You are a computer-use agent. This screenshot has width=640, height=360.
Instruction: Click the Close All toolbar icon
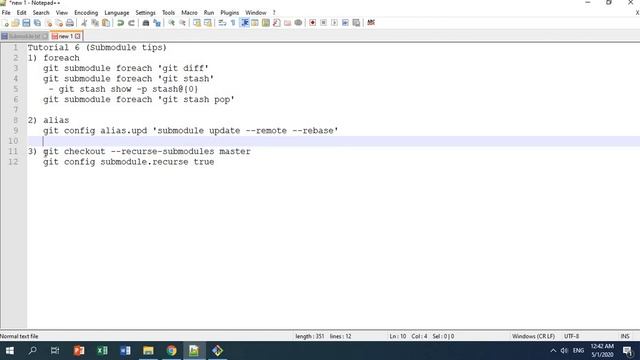(59, 23)
